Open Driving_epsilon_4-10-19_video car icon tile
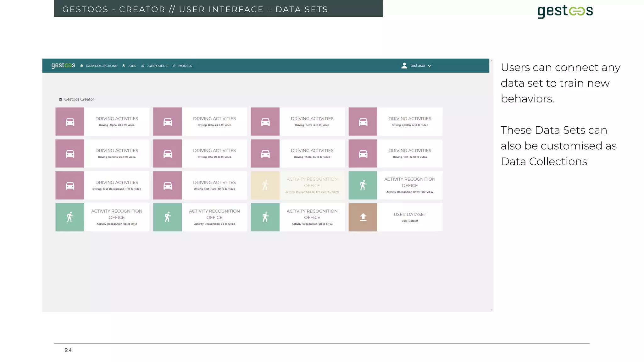Screen dimensions: 644x362 [x=363, y=122]
